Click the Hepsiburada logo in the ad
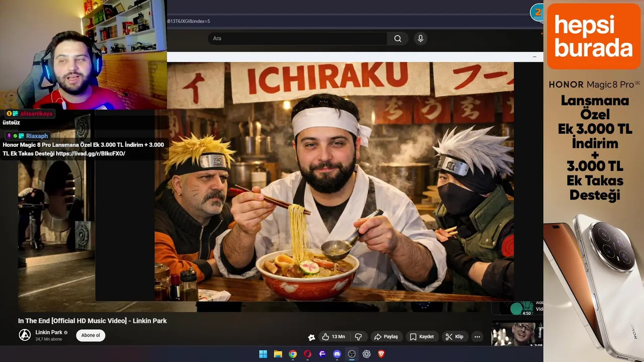The image size is (644, 362). [x=594, y=36]
